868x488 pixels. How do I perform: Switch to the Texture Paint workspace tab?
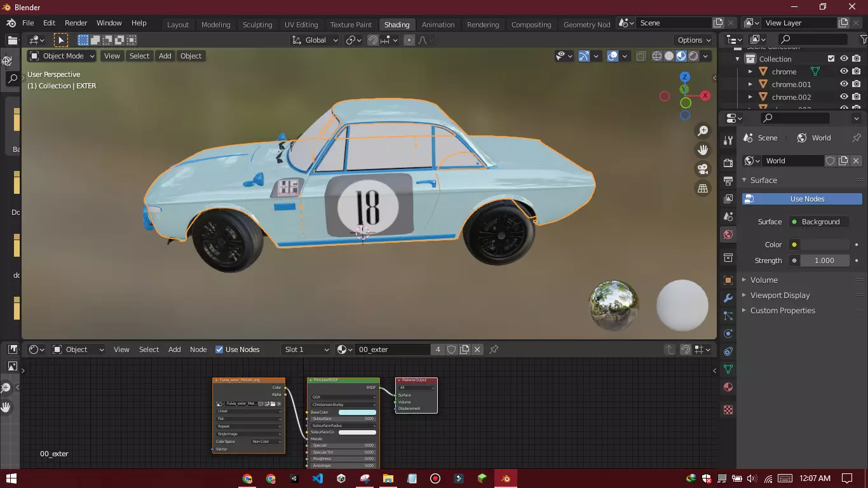click(351, 25)
